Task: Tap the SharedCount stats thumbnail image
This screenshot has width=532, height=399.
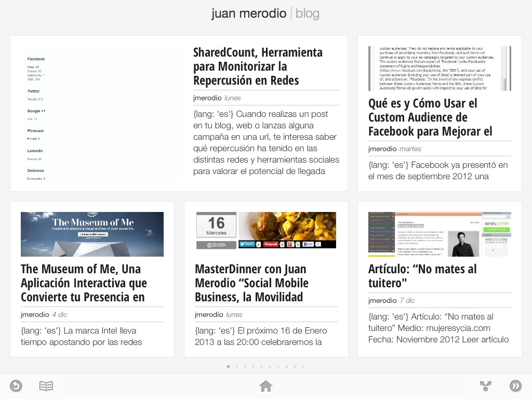Action: tap(102, 114)
